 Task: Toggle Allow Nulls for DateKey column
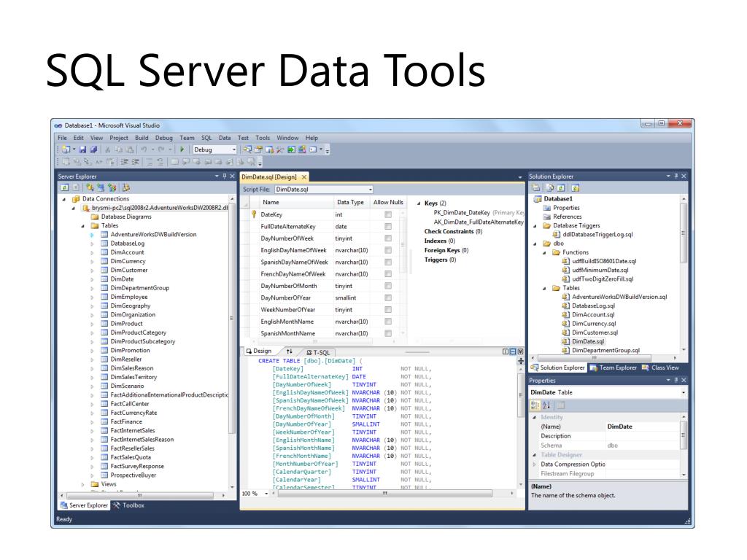point(388,215)
